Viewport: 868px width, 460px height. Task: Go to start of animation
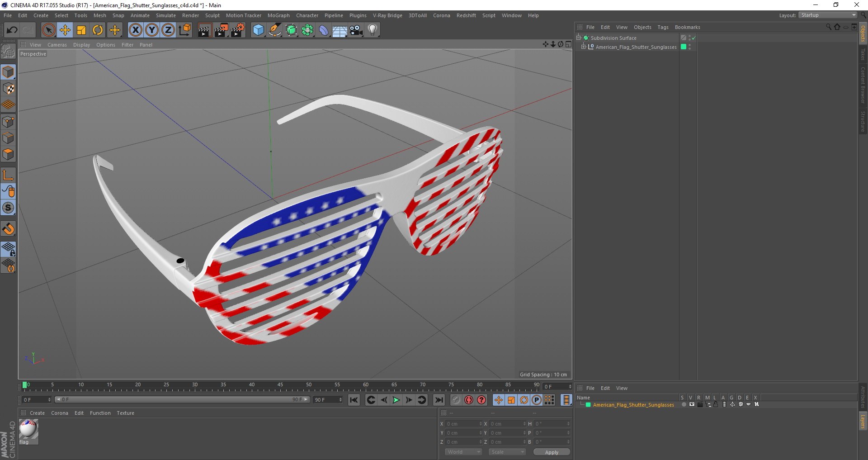point(354,400)
